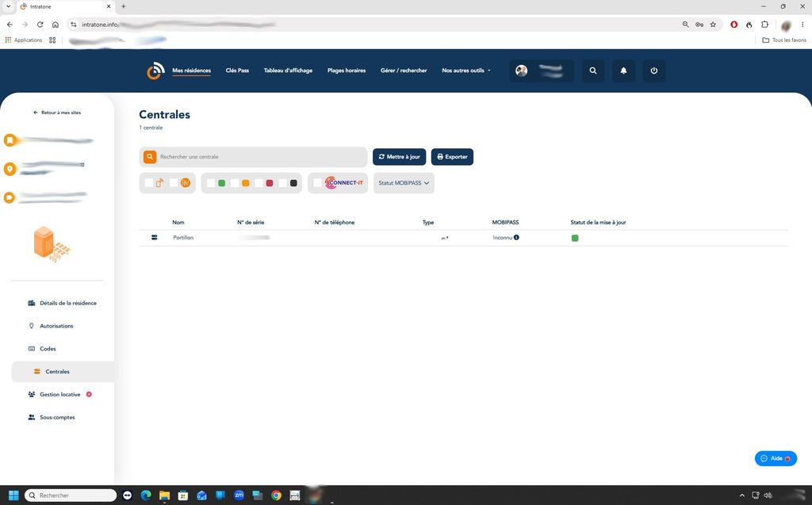
Task: Check the red status filter box
Action: [x=259, y=183]
